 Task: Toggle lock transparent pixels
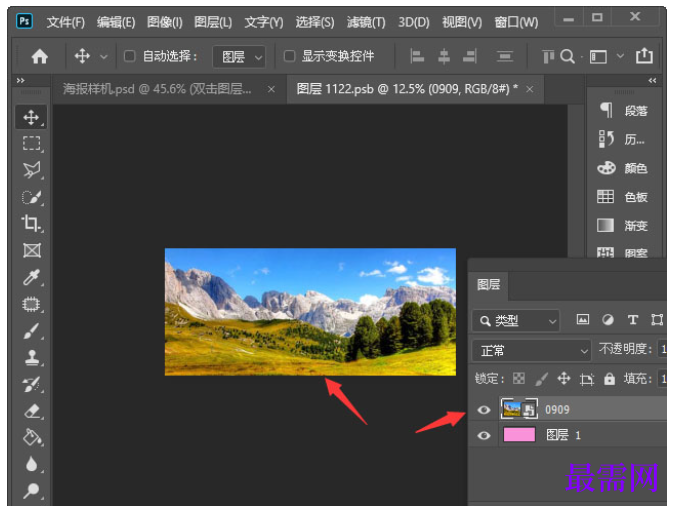[519, 379]
